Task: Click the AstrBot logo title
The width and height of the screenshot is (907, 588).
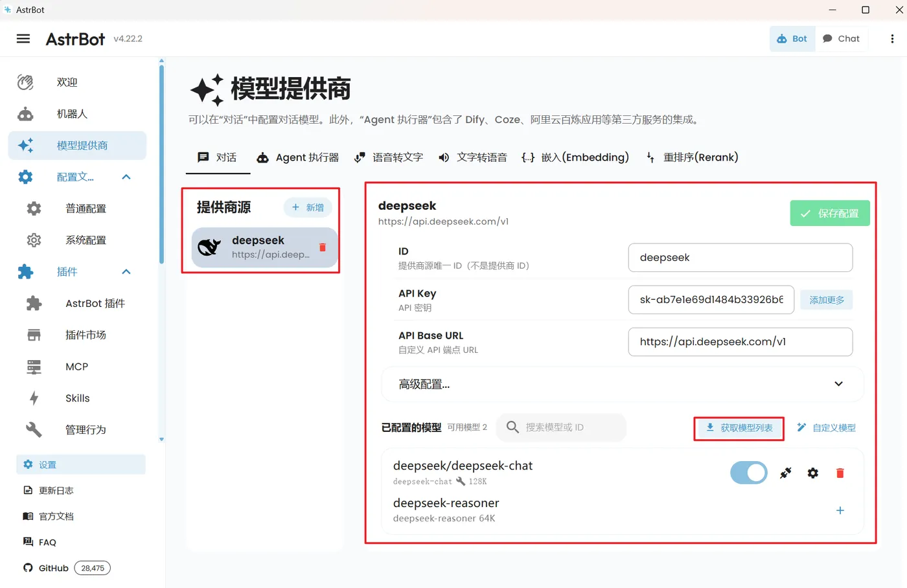Action: pyautogui.click(x=75, y=39)
